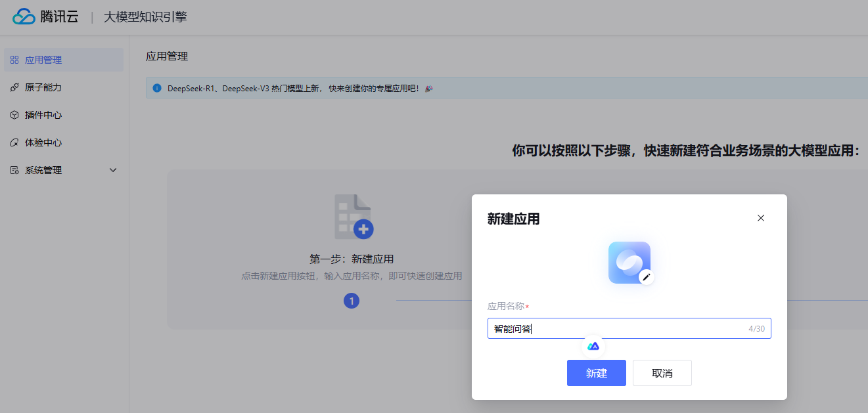868x413 pixels.
Task: Click the blue info icon in banner
Action: pos(156,88)
